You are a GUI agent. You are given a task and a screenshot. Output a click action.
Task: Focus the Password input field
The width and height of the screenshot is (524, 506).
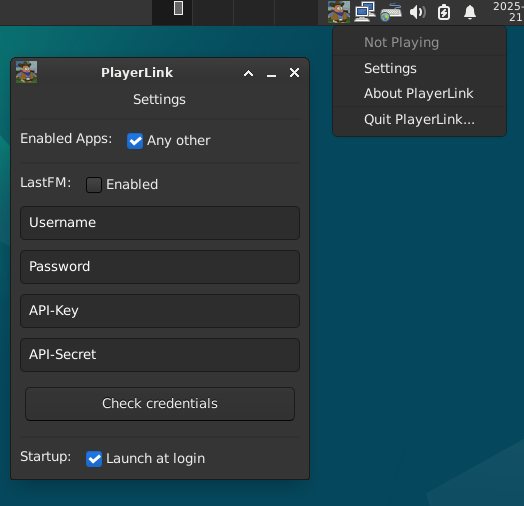click(x=160, y=267)
